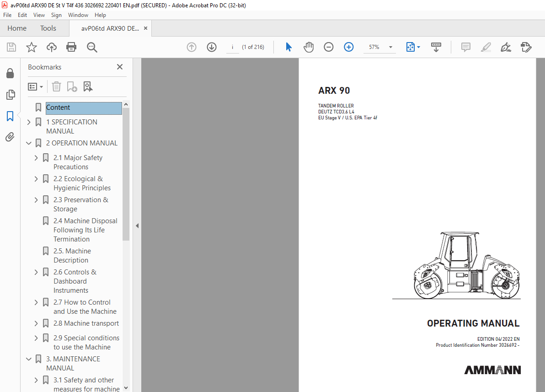Open the Sign menu

coord(56,15)
